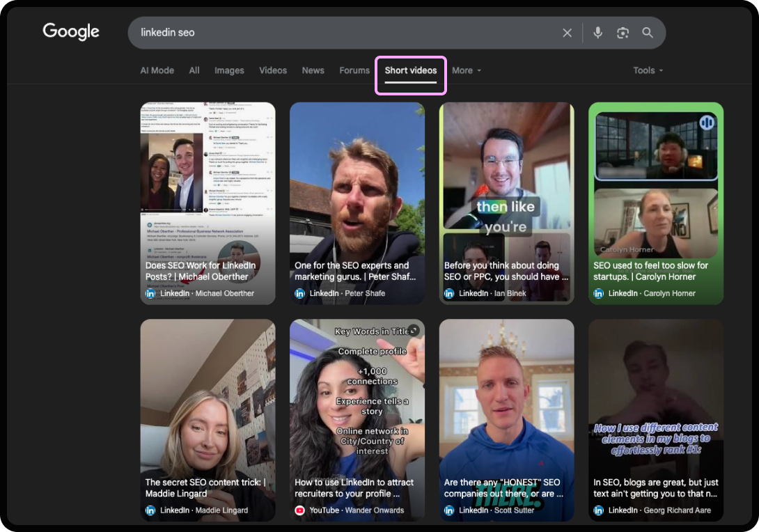Click YouTube icon beside Wander Onwards source
This screenshot has height=532, width=759.
tap(299, 510)
